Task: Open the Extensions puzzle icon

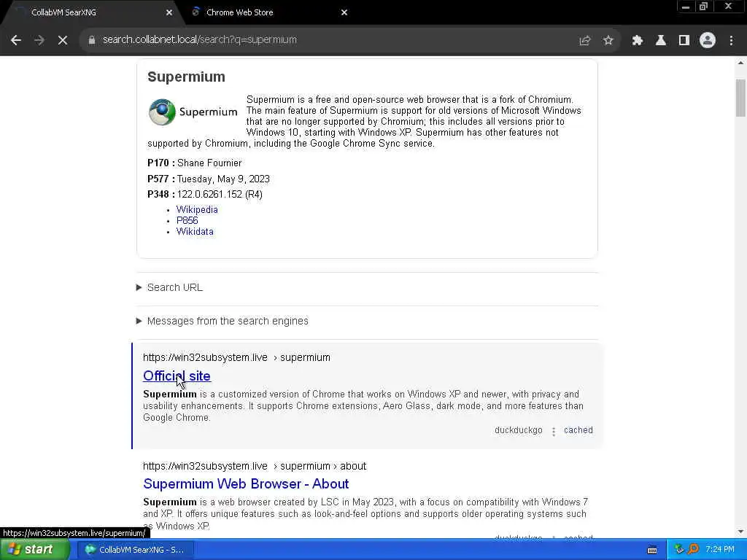Action: click(x=637, y=41)
